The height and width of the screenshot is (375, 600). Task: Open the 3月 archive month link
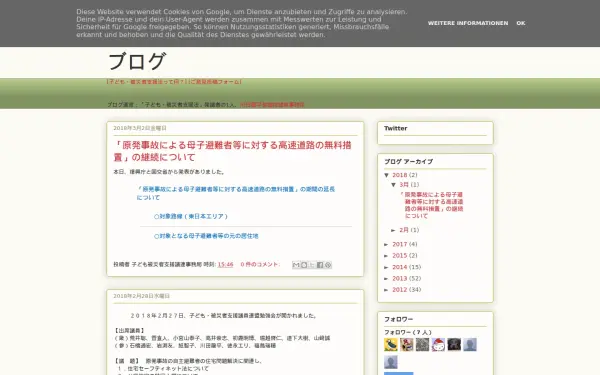click(404, 185)
